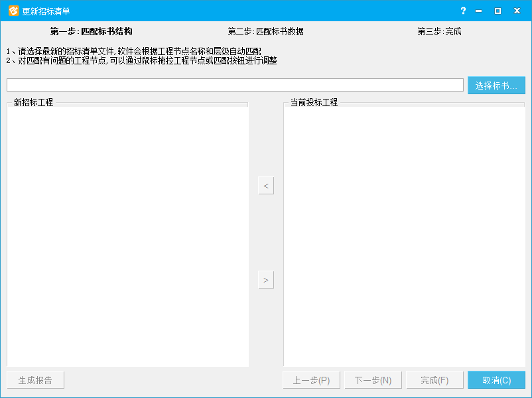Screen dimensions: 532x398
Task: Proceed with 下一步(N) button
Action: [373, 380]
